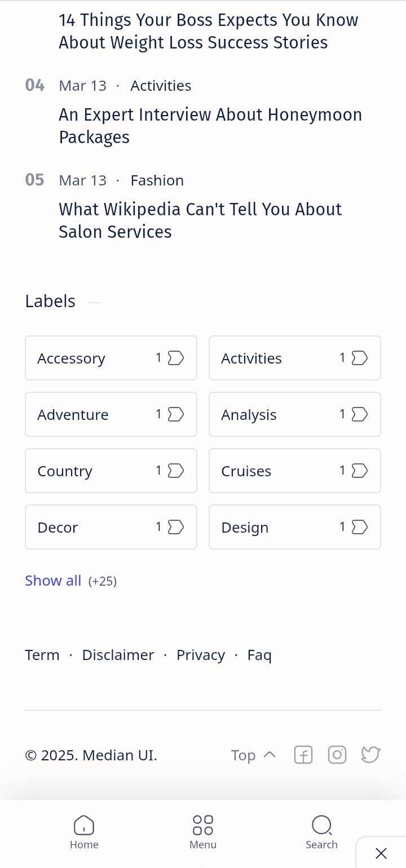Open the Facebook social icon
This screenshot has width=406, height=868.
[x=303, y=755]
